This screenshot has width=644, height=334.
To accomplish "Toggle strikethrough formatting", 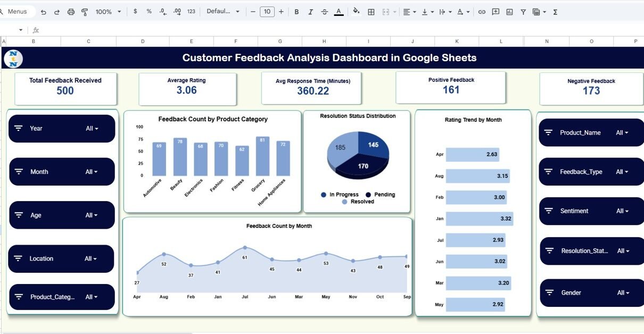I will click(x=324, y=12).
